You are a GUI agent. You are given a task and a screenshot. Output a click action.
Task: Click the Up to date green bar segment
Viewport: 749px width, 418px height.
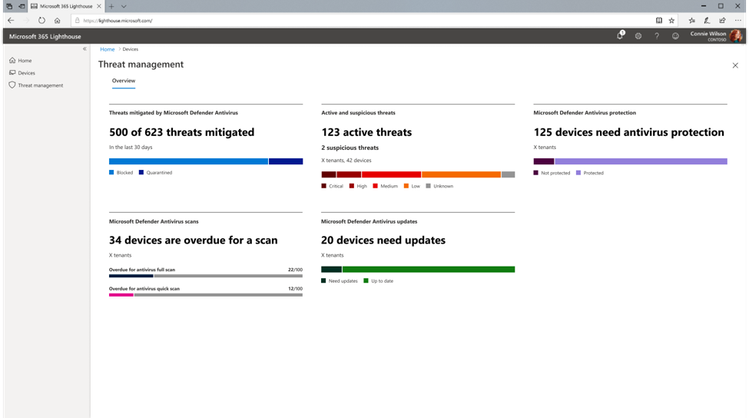pos(428,269)
